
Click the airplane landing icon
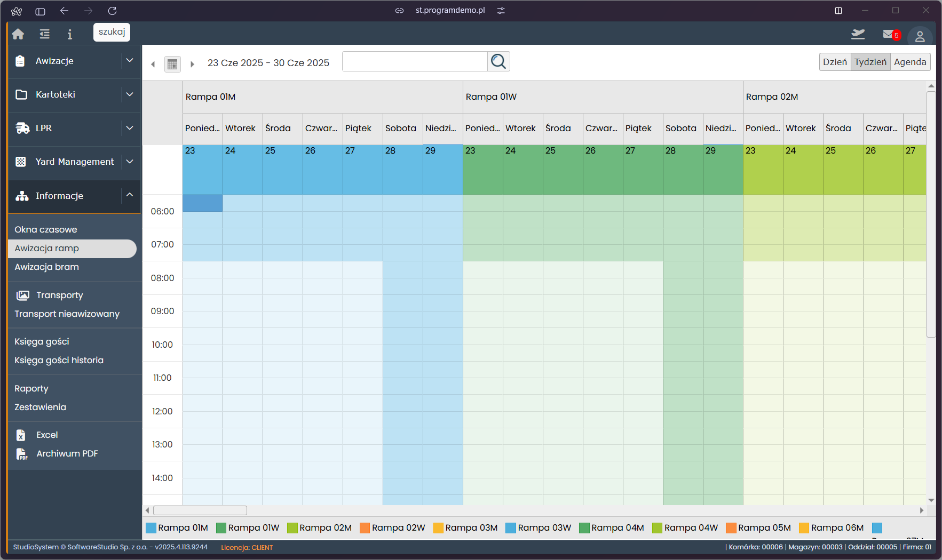(x=858, y=35)
